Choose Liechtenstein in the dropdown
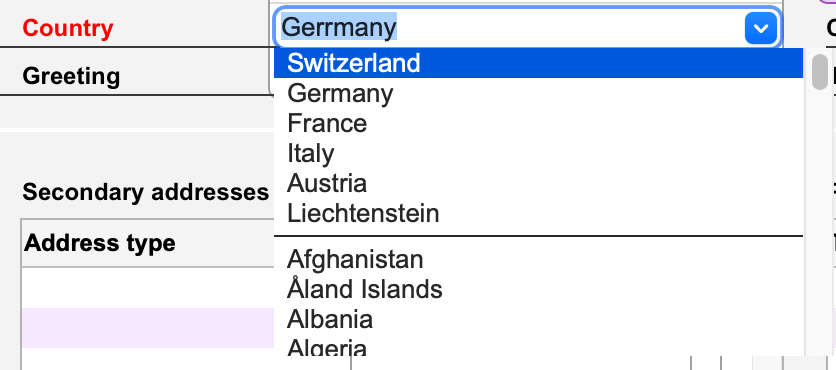 coord(538,213)
